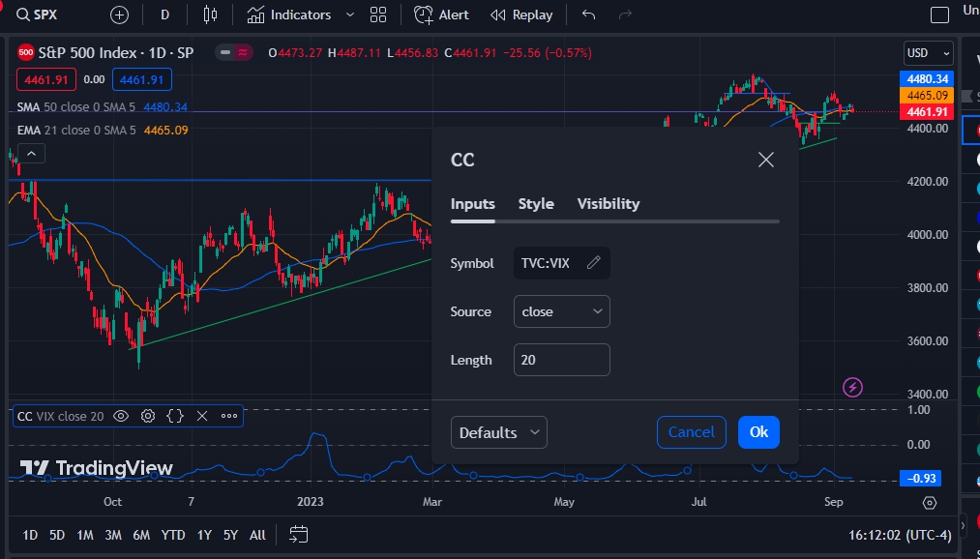Select the All date range
The width and height of the screenshot is (980, 559).
point(257,535)
